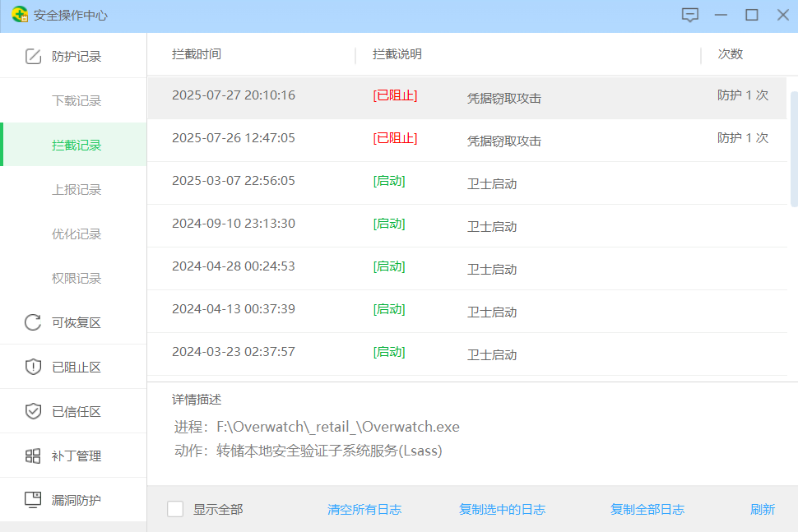This screenshot has height=532, width=798.
Task: Click the 已信任区 shield check icon
Action: pos(33,411)
